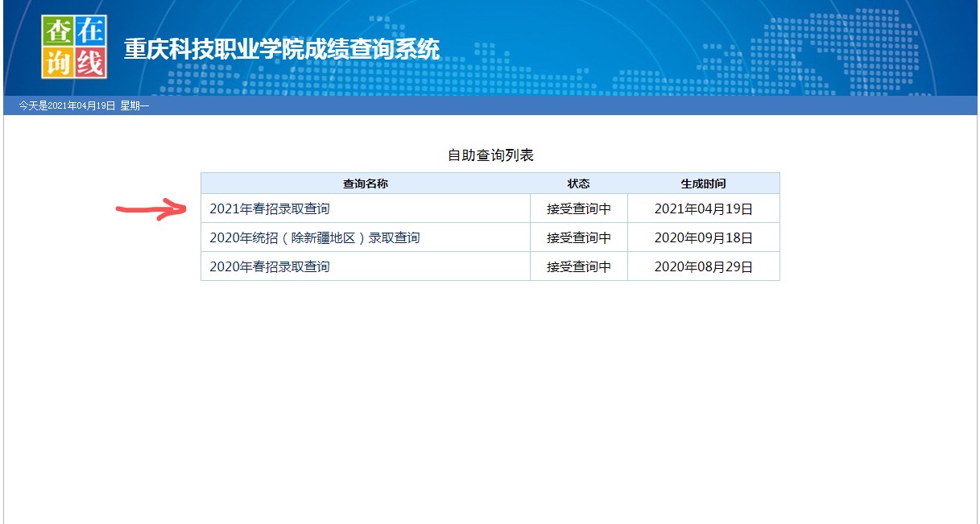Click the green 查 logo tile

(58, 31)
